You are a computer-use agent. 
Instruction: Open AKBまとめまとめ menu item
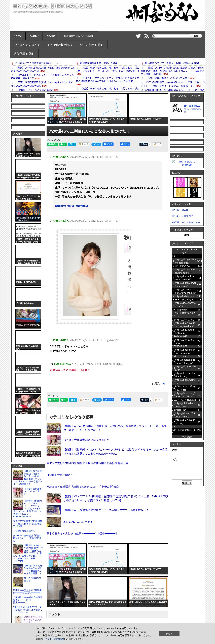27,45
